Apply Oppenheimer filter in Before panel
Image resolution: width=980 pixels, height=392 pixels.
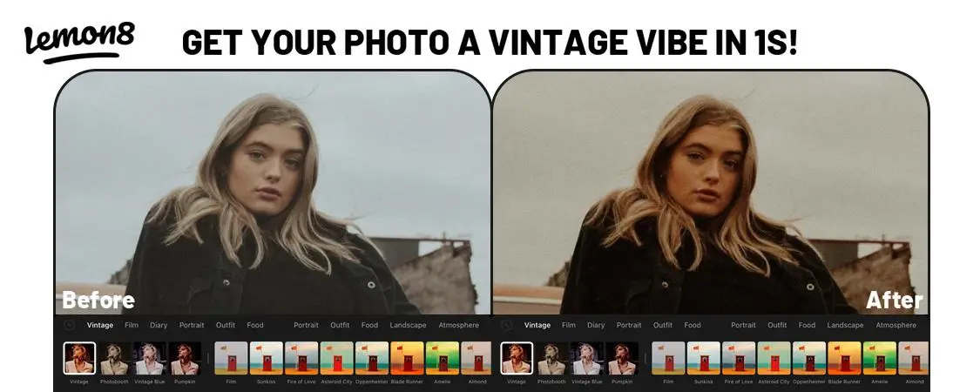pos(371,358)
